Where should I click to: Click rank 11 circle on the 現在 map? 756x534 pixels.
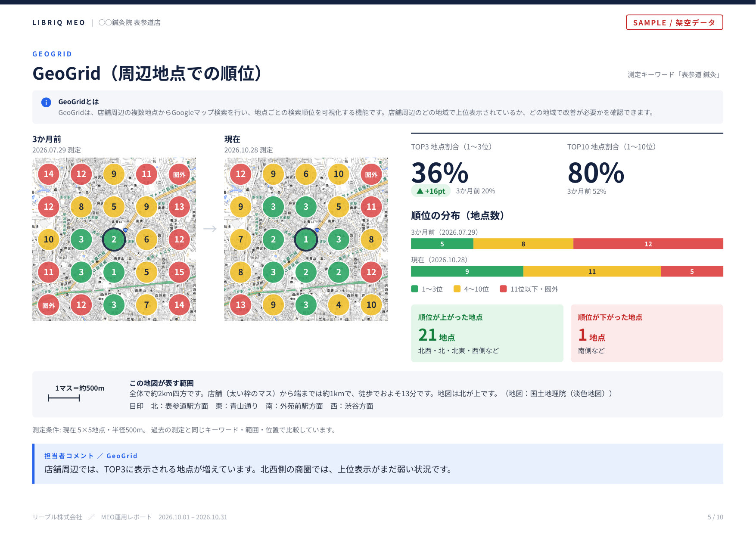point(371,207)
